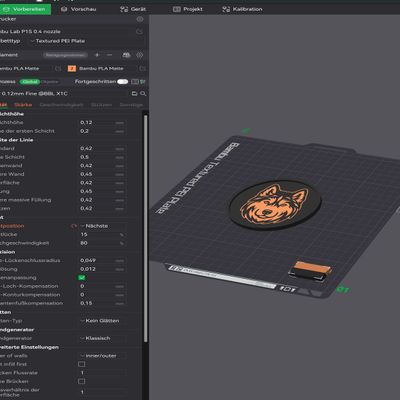The width and height of the screenshot is (400, 400).
Task: Add a filament with the plus icon
Action: 97,55
